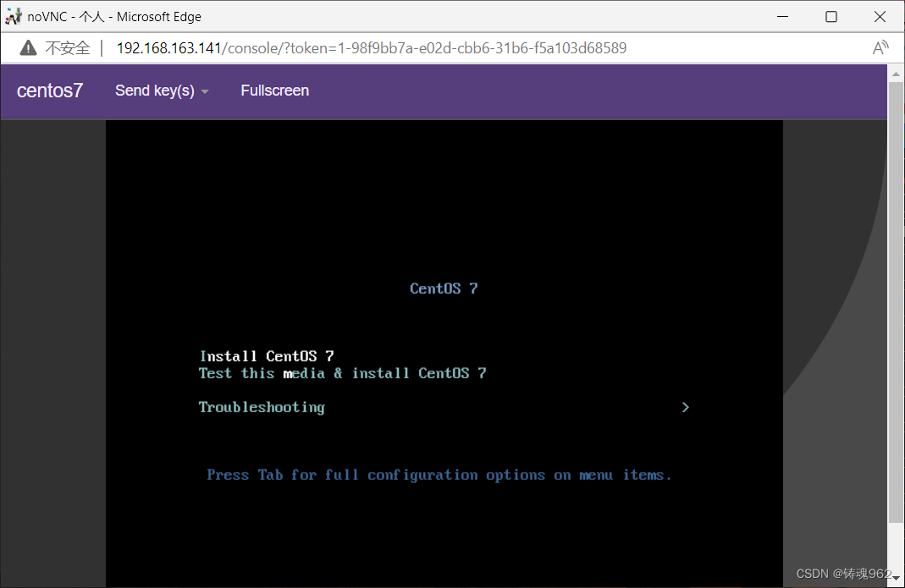Click the 不安全 security label
Viewport: 905px width, 588px height.
(x=68, y=48)
